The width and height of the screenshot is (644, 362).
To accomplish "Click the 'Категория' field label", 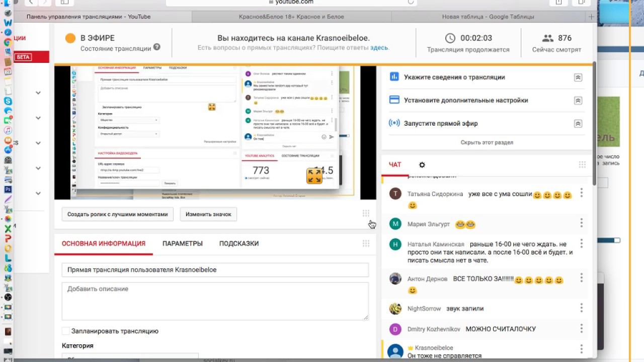I will 77,346.
